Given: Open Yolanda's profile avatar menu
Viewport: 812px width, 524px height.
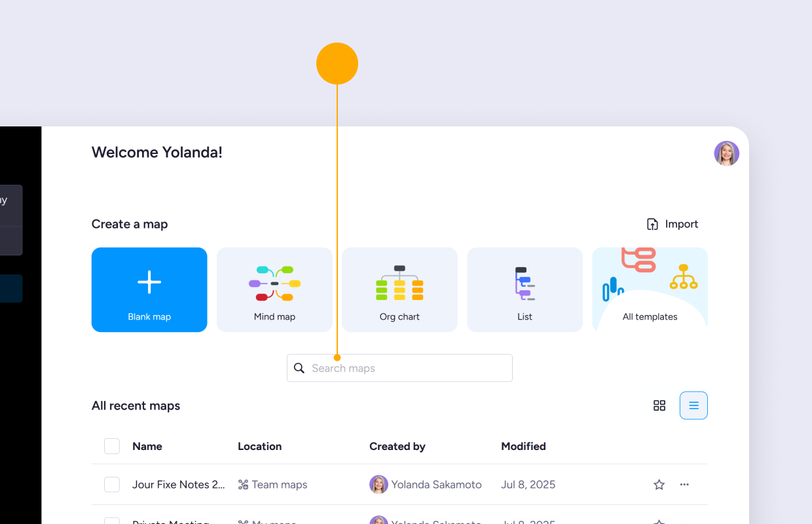Looking at the screenshot, I should [x=726, y=153].
